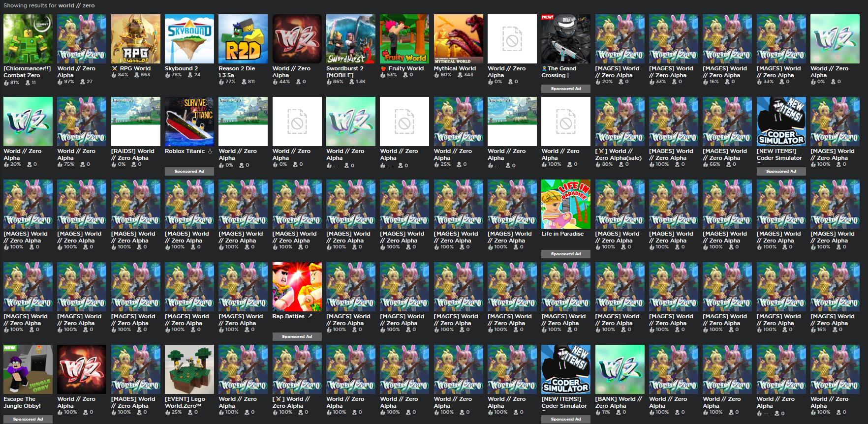
Task: Open the Escape The Jungle Obby thumbnail
Action: coord(28,369)
